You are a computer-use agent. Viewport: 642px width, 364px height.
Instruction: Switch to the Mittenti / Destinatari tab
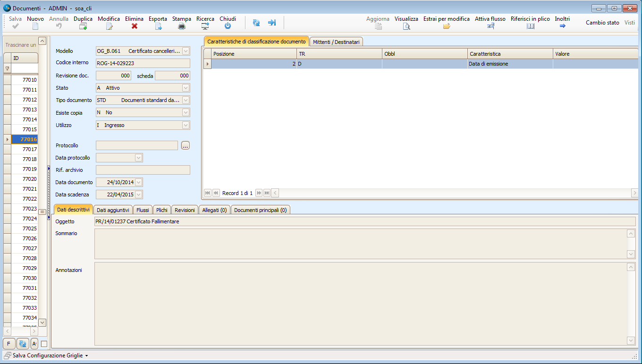coord(336,42)
